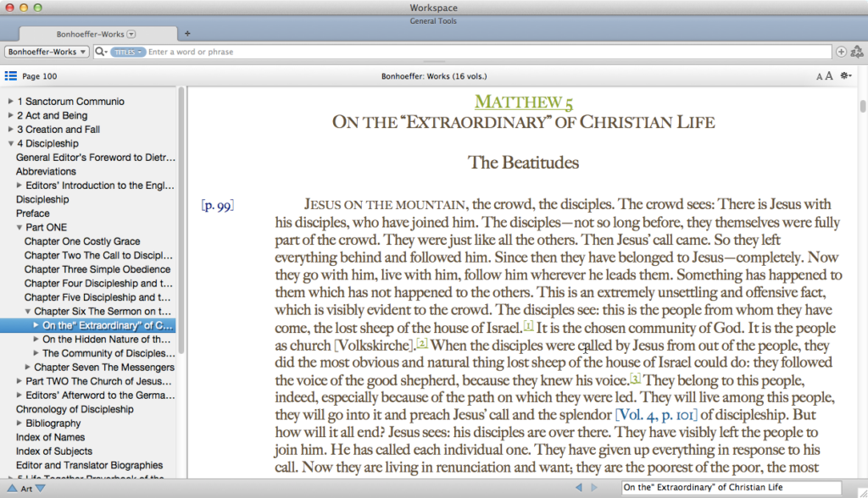The height and width of the screenshot is (498, 868).
Task: Click the add search field plus icon
Action: 841,52
